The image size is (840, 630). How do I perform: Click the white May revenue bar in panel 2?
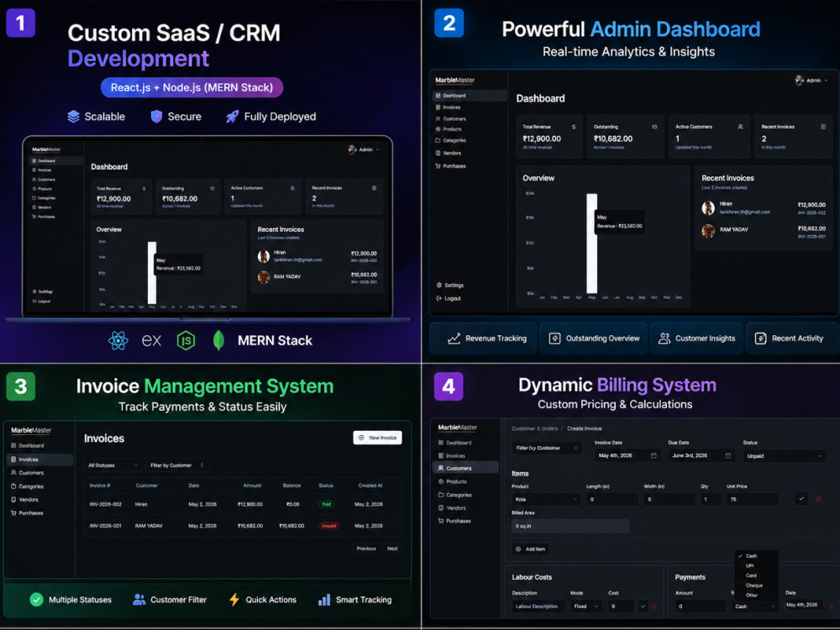[x=592, y=244]
